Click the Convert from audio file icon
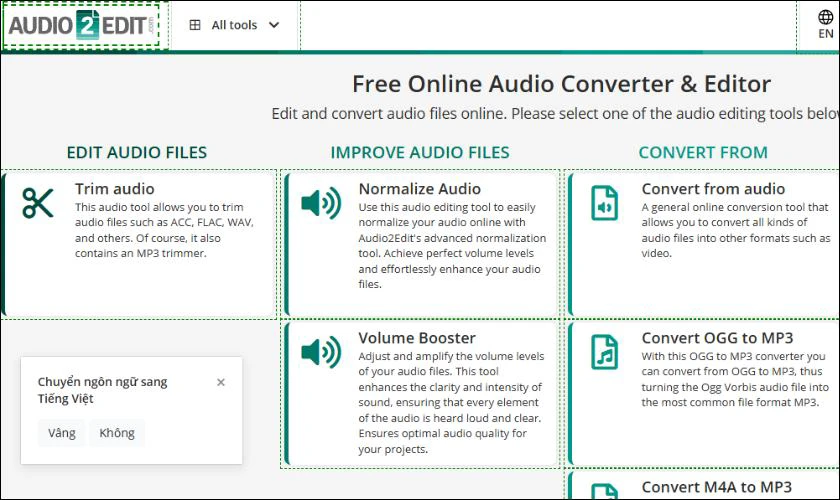The image size is (840, 500). click(x=604, y=203)
